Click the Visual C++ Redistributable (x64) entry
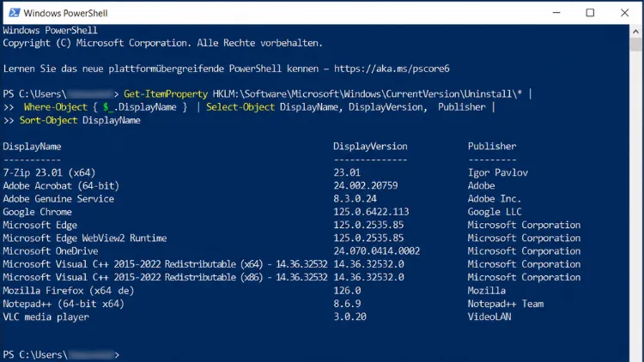This screenshot has height=362, width=644. (x=165, y=264)
